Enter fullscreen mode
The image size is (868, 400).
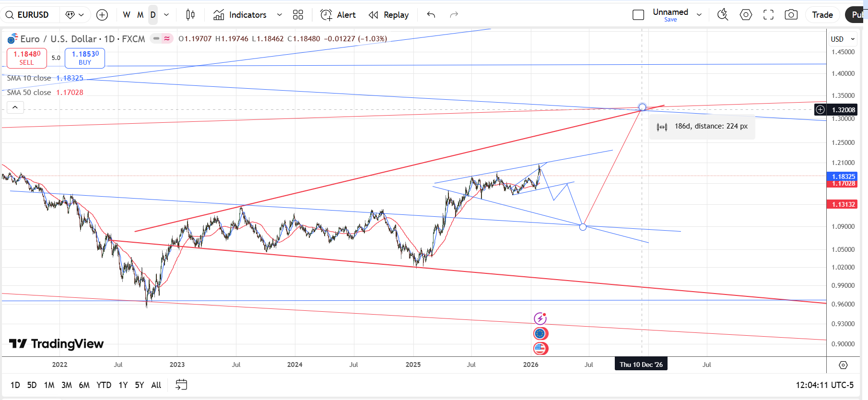pos(768,15)
